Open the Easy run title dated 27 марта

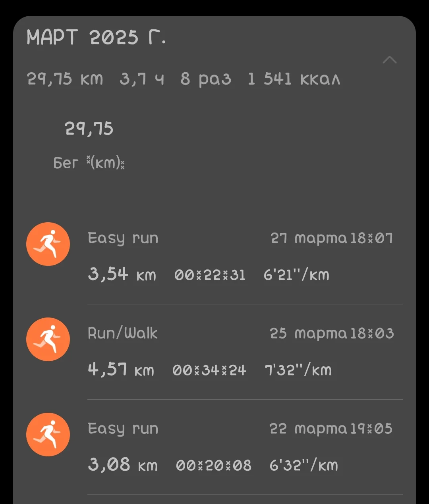(x=123, y=238)
